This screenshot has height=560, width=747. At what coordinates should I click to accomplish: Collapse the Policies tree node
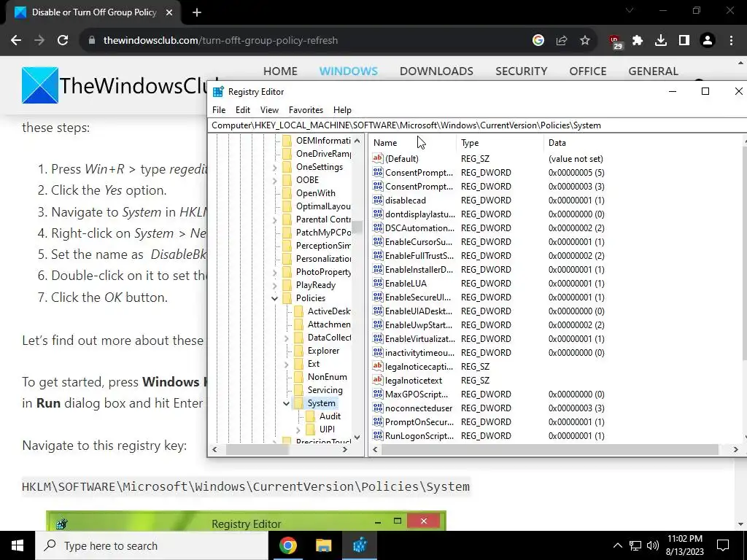coord(275,298)
